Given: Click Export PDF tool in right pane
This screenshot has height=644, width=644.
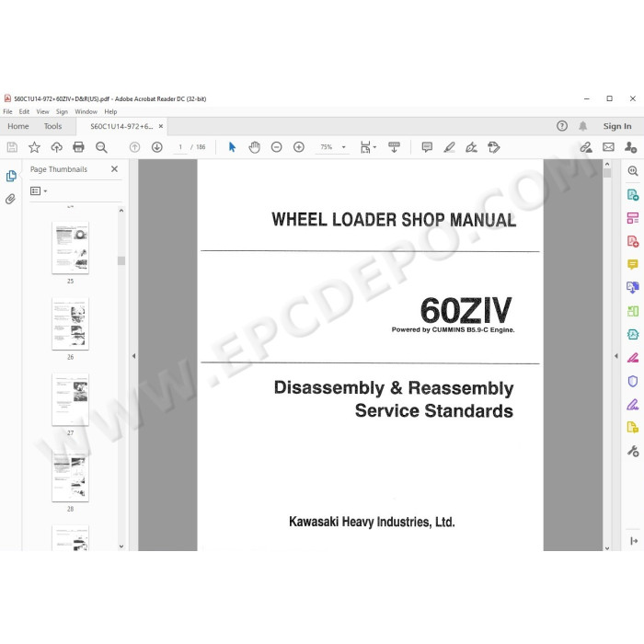Looking at the screenshot, I should [633, 194].
